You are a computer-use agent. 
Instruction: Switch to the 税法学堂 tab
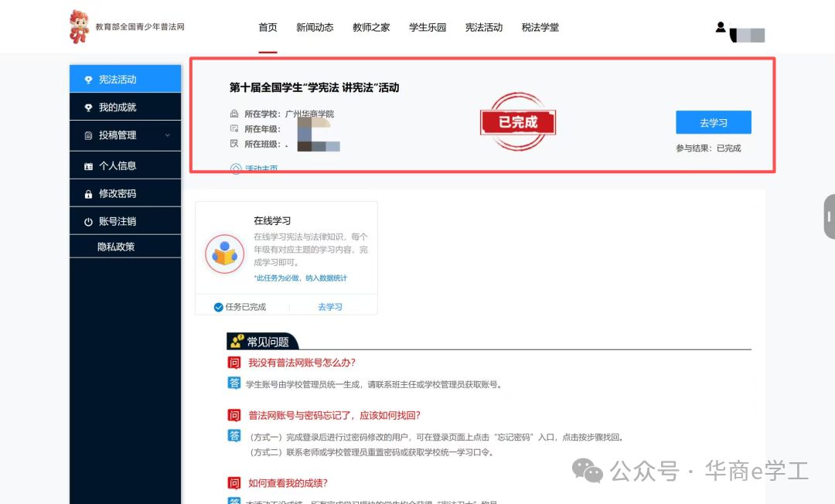coord(540,28)
